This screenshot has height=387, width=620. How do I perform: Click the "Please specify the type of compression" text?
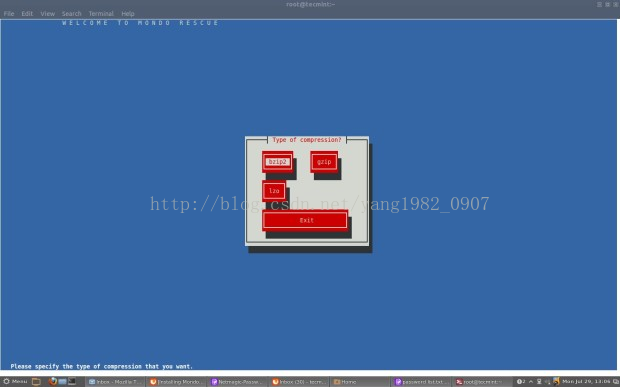click(x=102, y=366)
